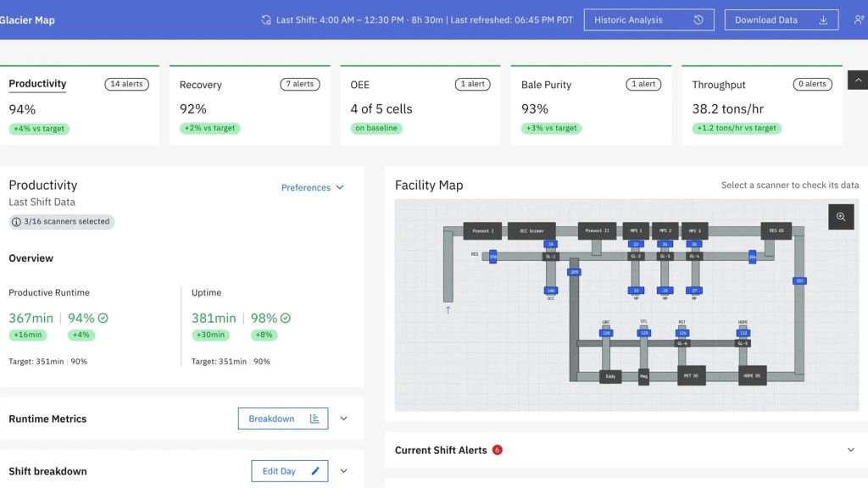
Task: Click the info icon on scanners selected
Action: tap(17, 222)
